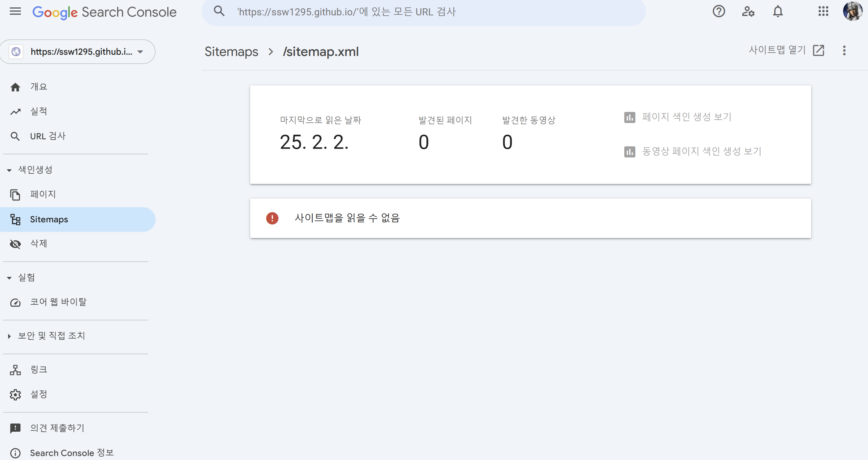Click the gear icon beside 설정
Image resolution: width=868 pixels, height=460 pixels.
click(15, 395)
